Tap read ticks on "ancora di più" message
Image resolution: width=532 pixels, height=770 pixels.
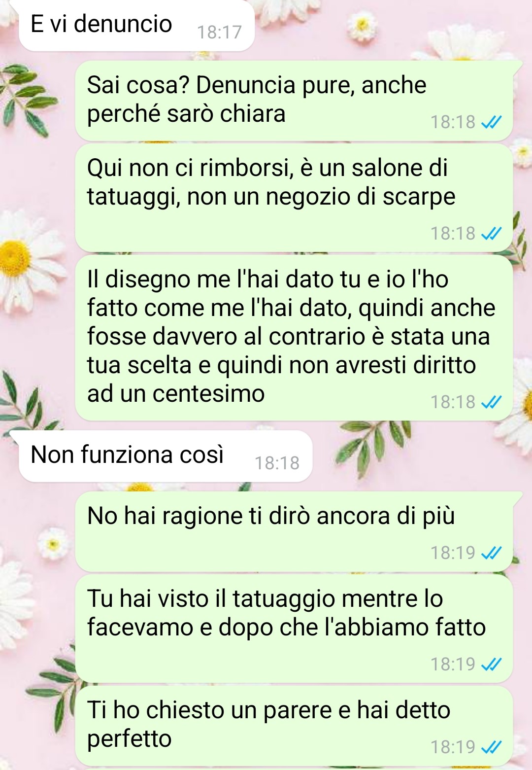tap(491, 553)
